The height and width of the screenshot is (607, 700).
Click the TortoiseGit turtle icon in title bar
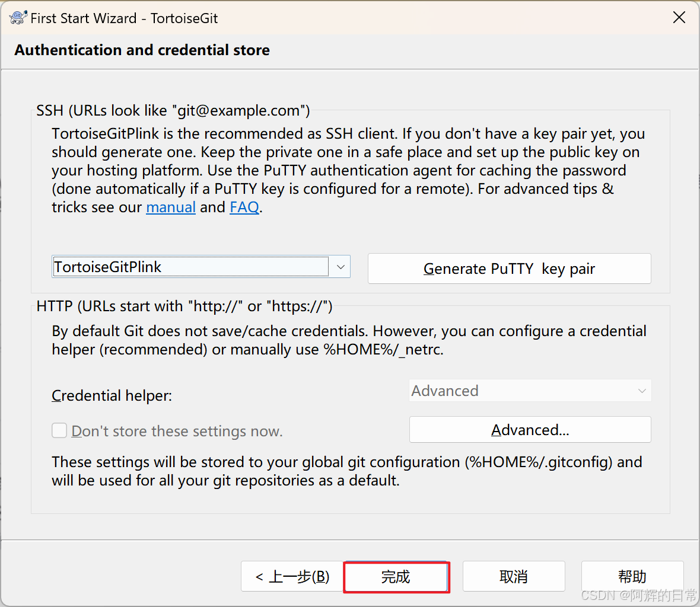click(18, 18)
